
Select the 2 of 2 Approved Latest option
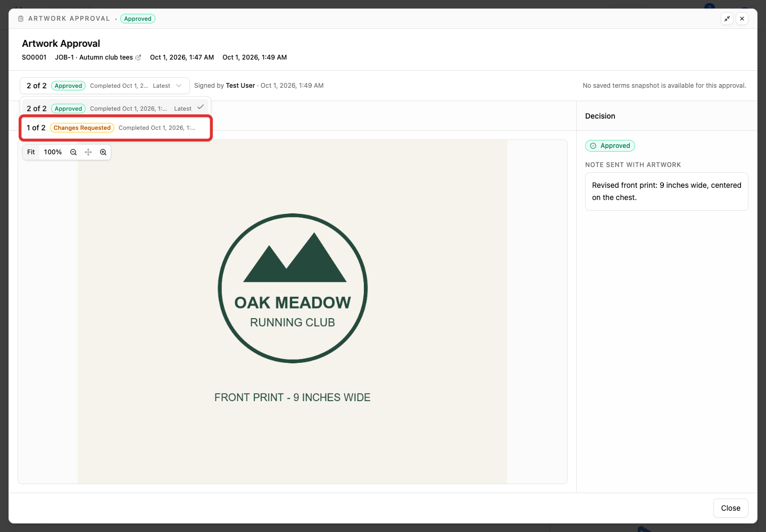(115, 108)
